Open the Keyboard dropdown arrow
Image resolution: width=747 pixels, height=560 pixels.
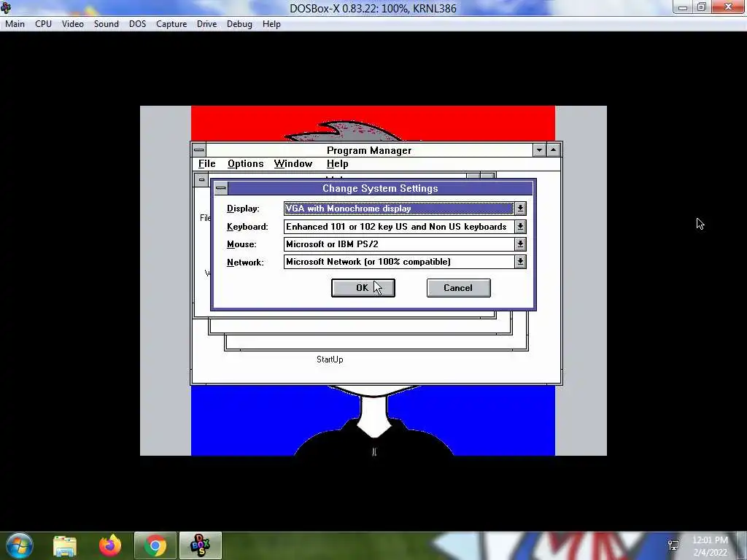click(x=520, y=227)
